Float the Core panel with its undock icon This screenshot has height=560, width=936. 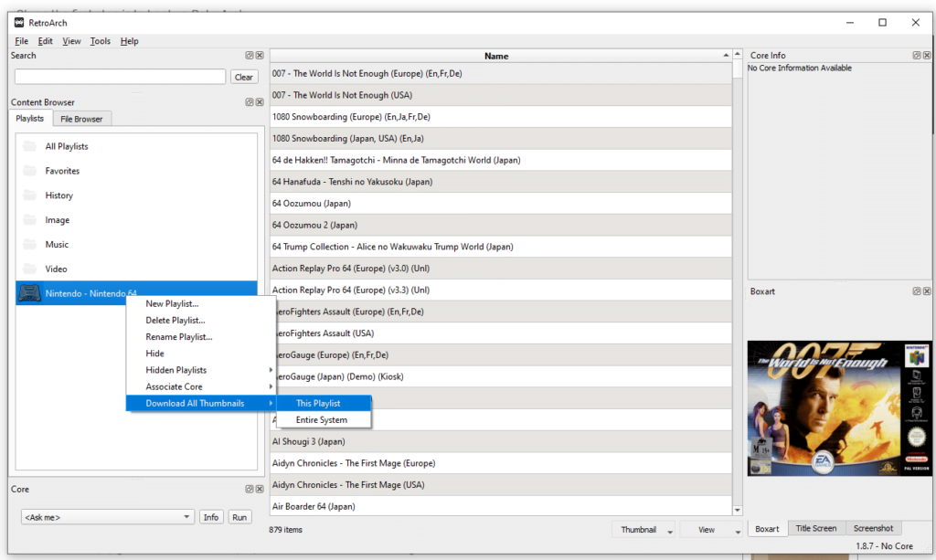(250, 489)
